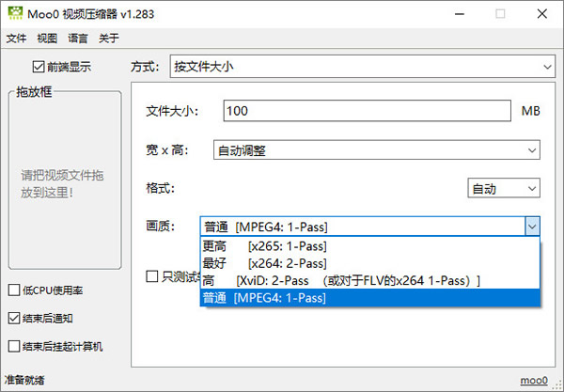Expand the 方式 dropdown showing 按文件大小
564x392 pixels.
[x=363, y=67]
